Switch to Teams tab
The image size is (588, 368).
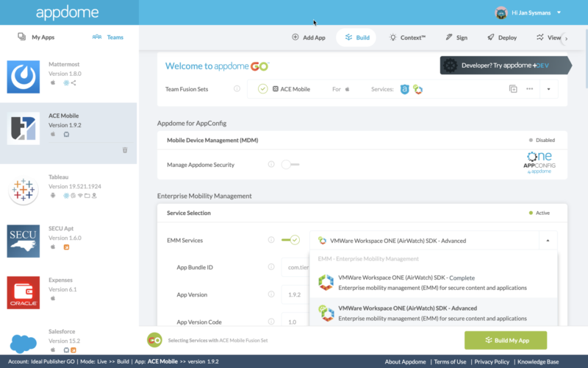click(108, 38)
